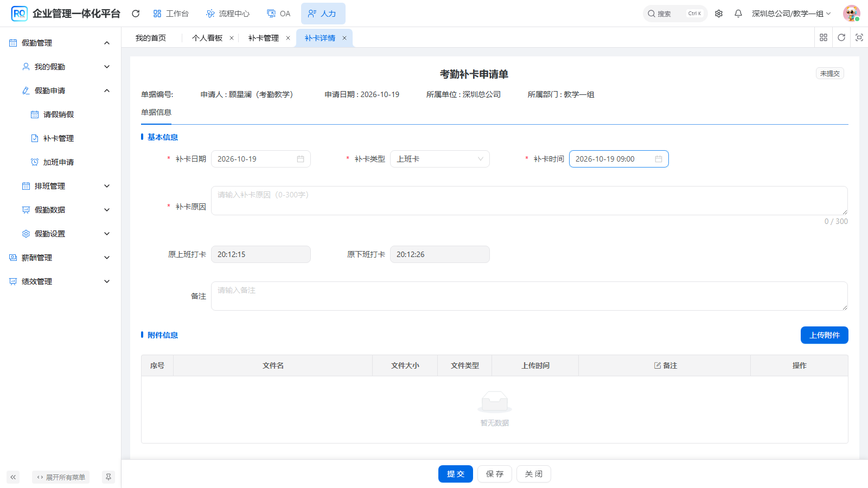Viewport: 868px width, 488px height.
Task: Open the tab grid layout icon
Action: pyautogui.click(x=824, y=37)
